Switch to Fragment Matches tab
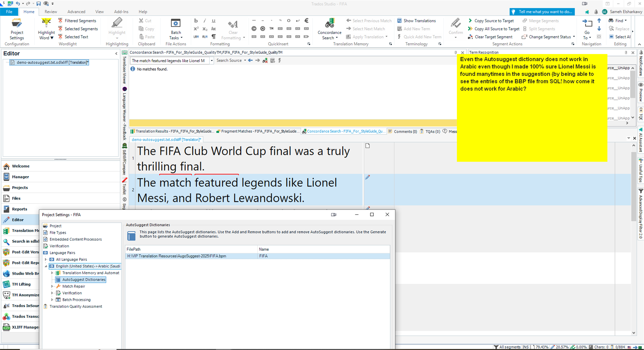The width and height of the screenshot is (644, 350). click(x=257, y=132)
